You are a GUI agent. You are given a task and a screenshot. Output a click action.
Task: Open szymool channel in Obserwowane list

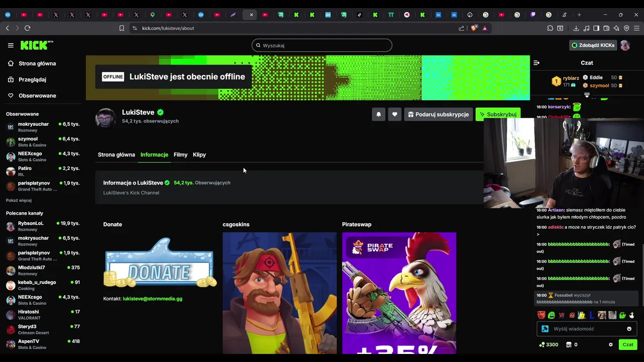pos(43,142)
